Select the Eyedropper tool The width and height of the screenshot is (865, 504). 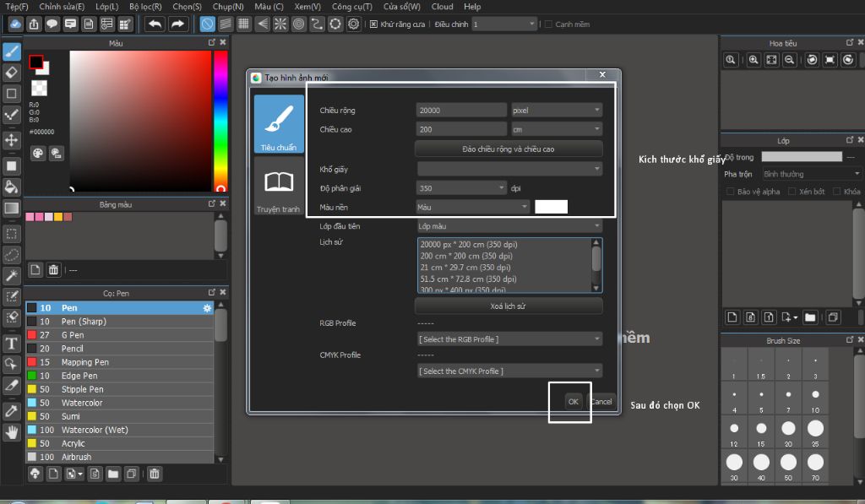(12, 411)
